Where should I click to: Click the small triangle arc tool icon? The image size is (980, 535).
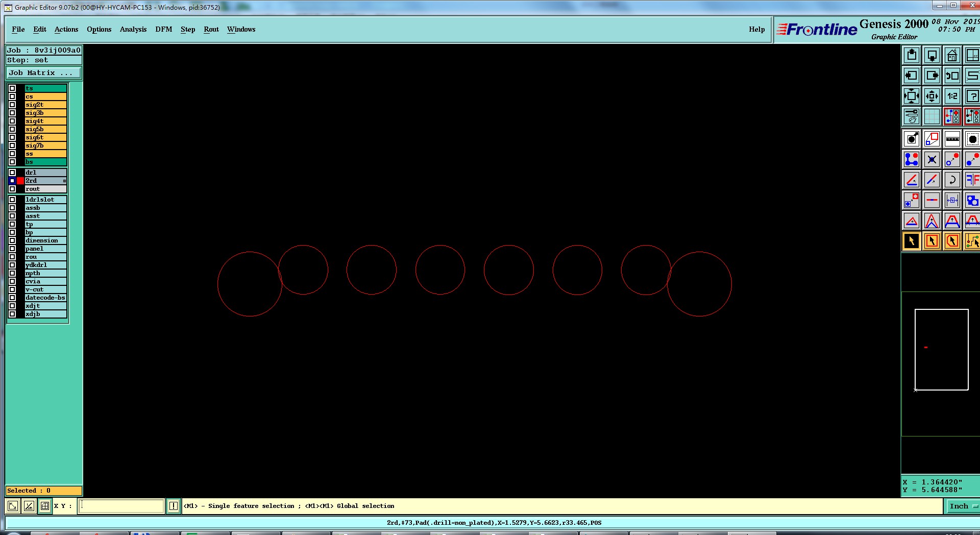click(x=912, y=221)
